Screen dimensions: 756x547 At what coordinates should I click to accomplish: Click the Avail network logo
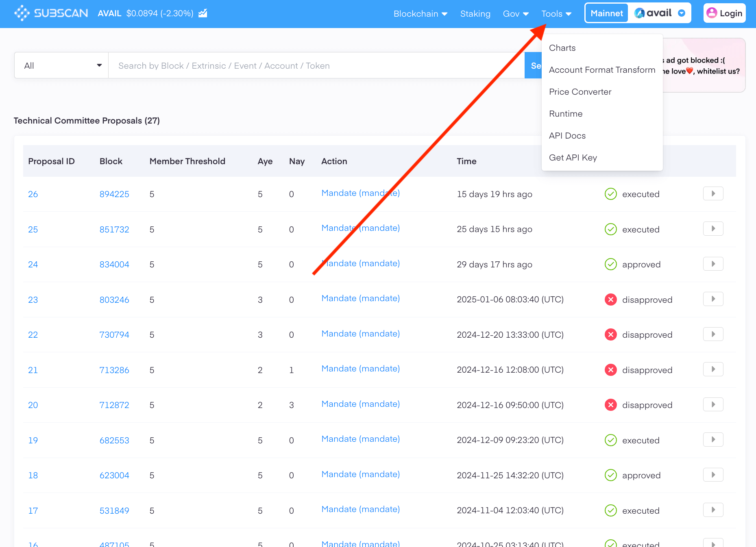(640, 13)
